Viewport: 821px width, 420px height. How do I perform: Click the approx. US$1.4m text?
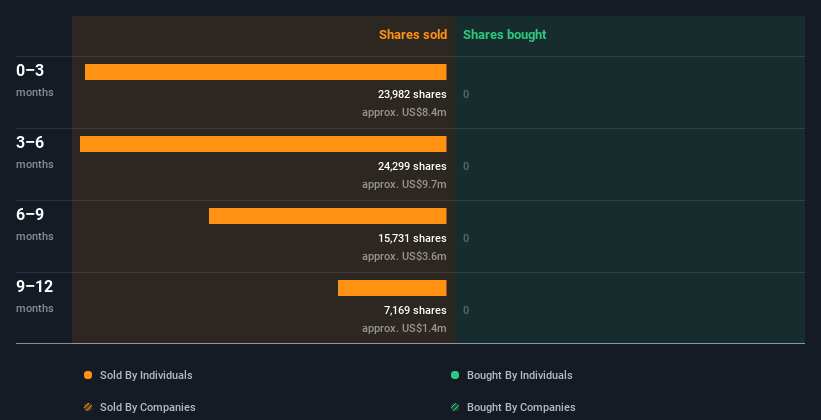(404, 329)
